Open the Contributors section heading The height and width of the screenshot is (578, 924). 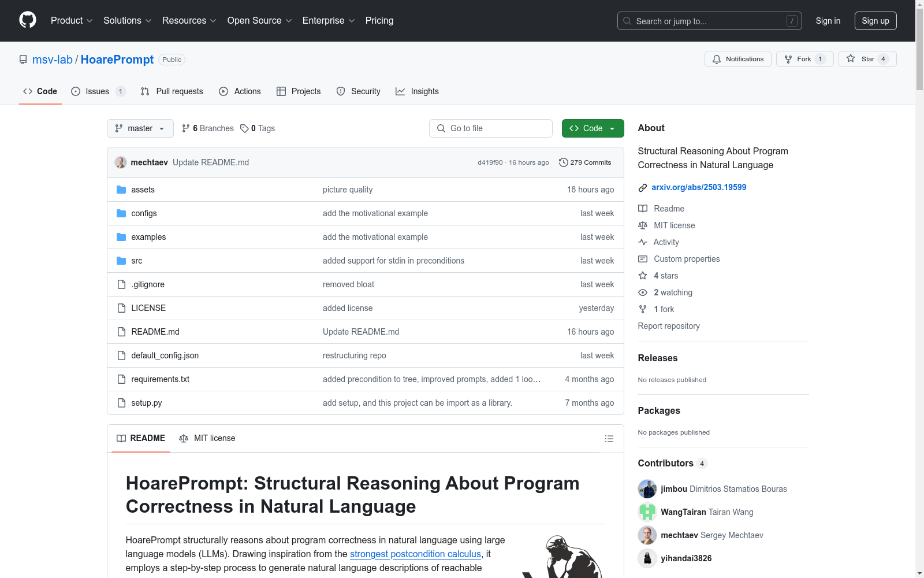pos(665,463)
